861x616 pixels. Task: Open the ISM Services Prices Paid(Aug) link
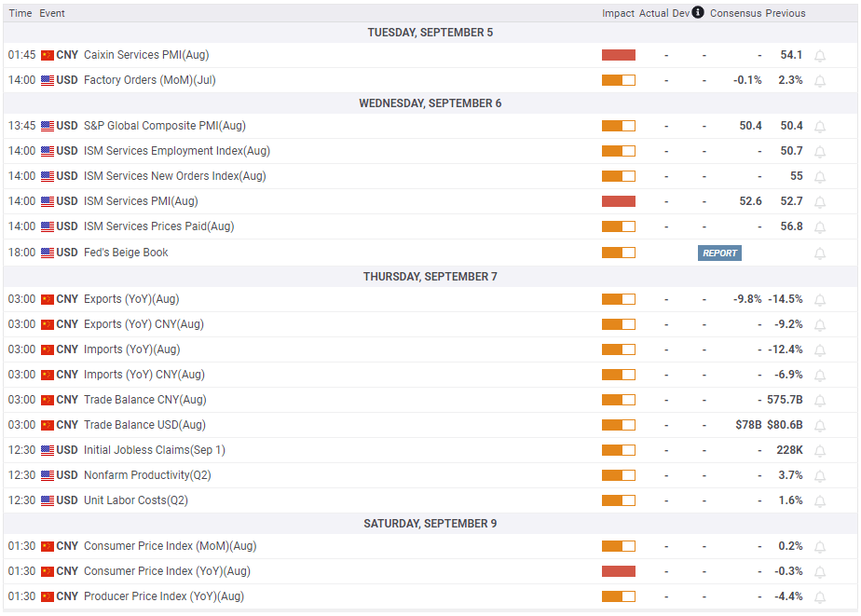(158, 226)
